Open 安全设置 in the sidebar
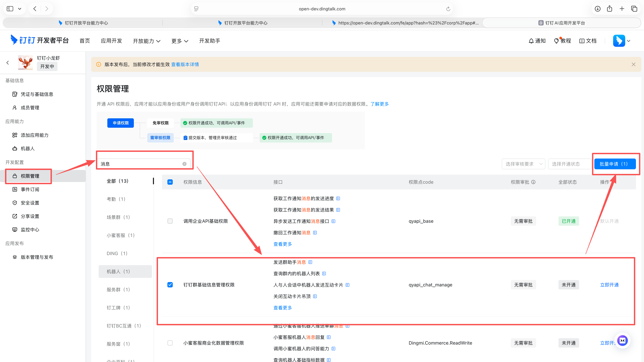This screenshot has height=362, width=644. pyautogui.click(x=30, y=203)
